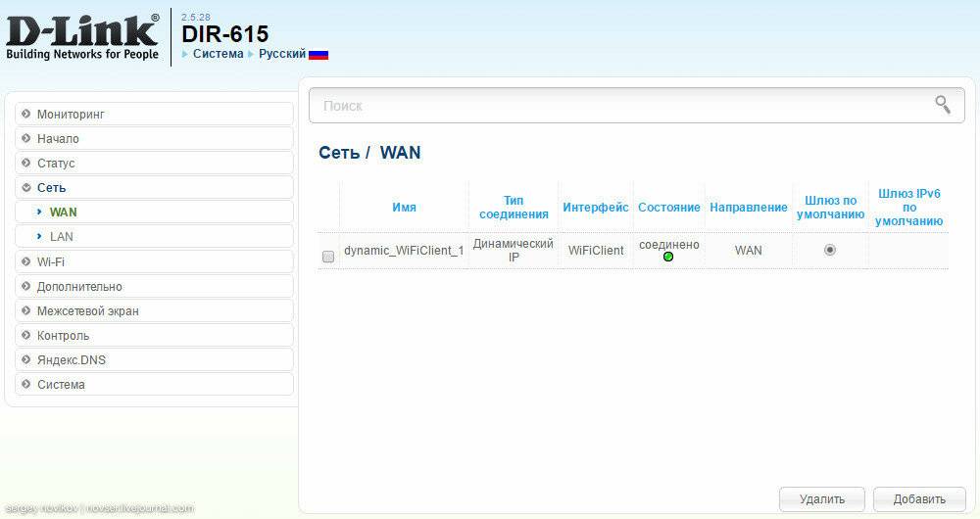This screenshot has height=519, width=980.
Task: Select the default gateway radio button
Action: (x=830, y=250)
